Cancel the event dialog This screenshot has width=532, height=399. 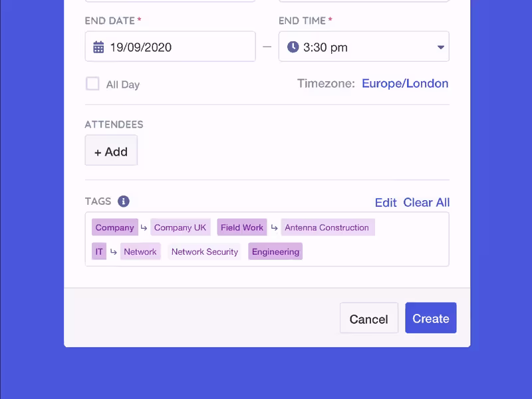tap(369, 318)
